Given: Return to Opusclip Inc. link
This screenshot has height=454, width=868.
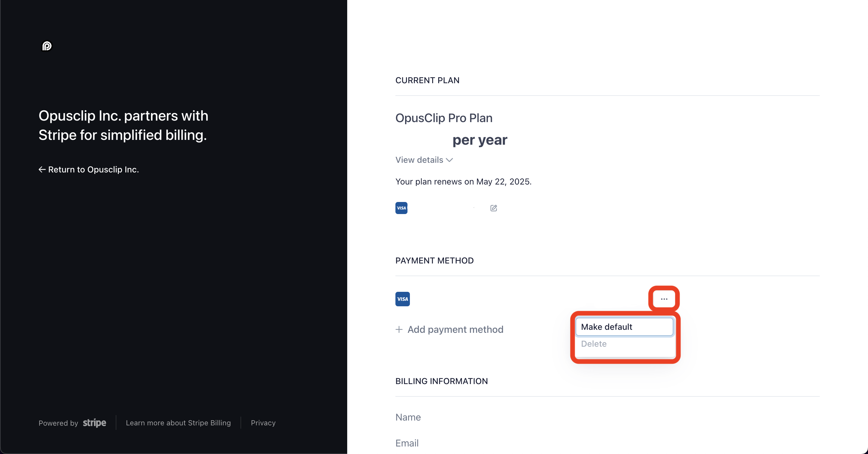Looking at the screenshot, I should coord(89,169).
